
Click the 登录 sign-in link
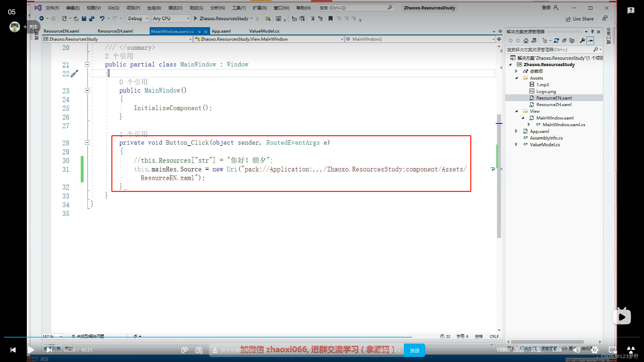pyautogui.click(x=550, y=7)
